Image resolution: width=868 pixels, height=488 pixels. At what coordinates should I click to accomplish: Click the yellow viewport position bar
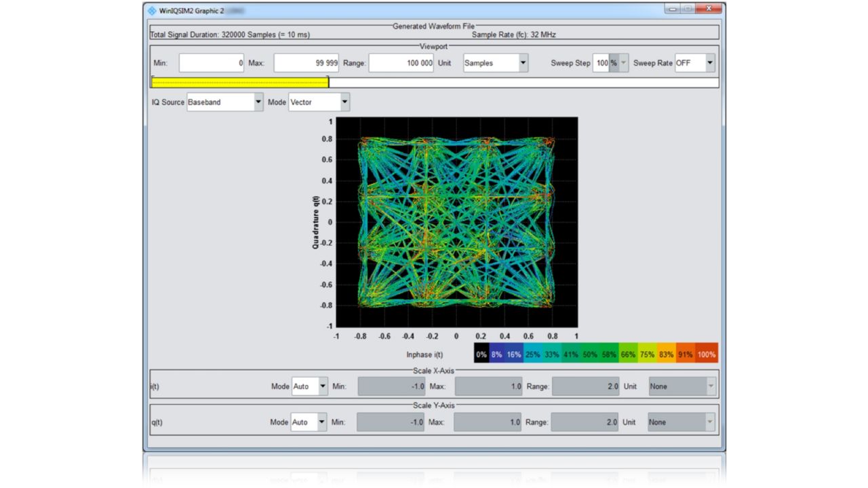point(240,83)
